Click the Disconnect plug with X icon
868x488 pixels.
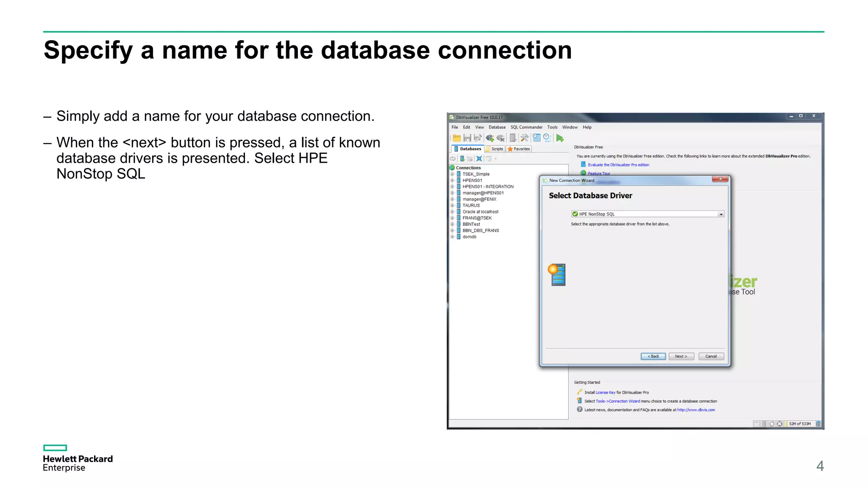pyautogui.click(x=501, y=138)
